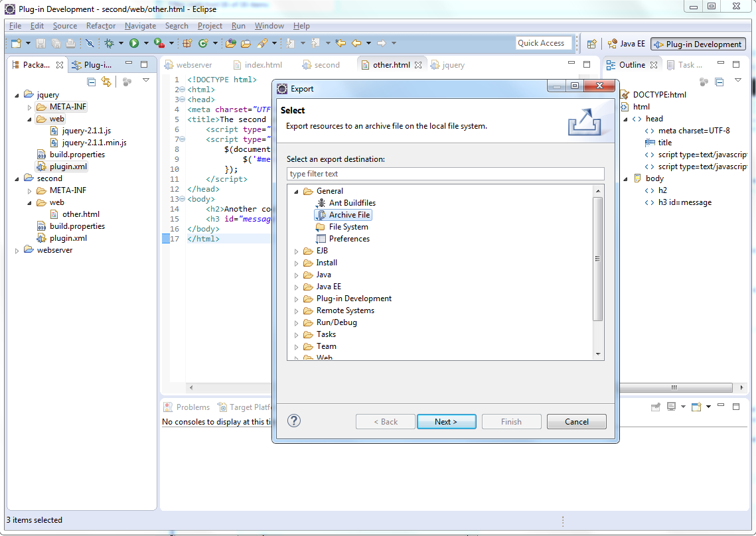
Task: Open the Window menu
Action: point(269,26)
